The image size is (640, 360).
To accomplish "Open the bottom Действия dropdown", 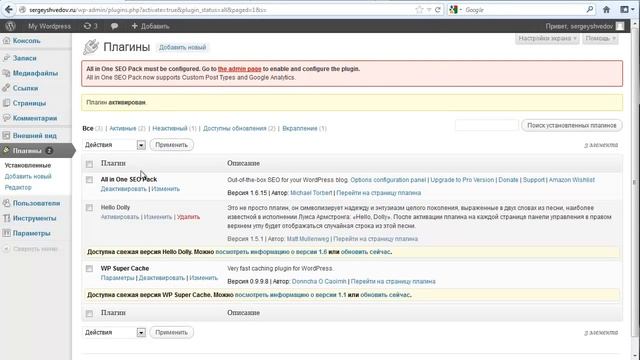I will coord(114,333).
